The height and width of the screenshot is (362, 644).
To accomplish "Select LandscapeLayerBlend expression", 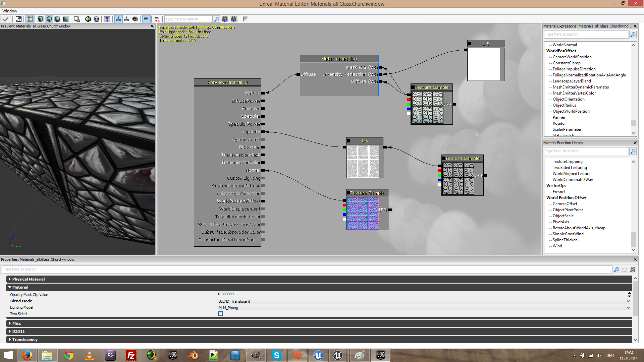I will click(572, 81).
